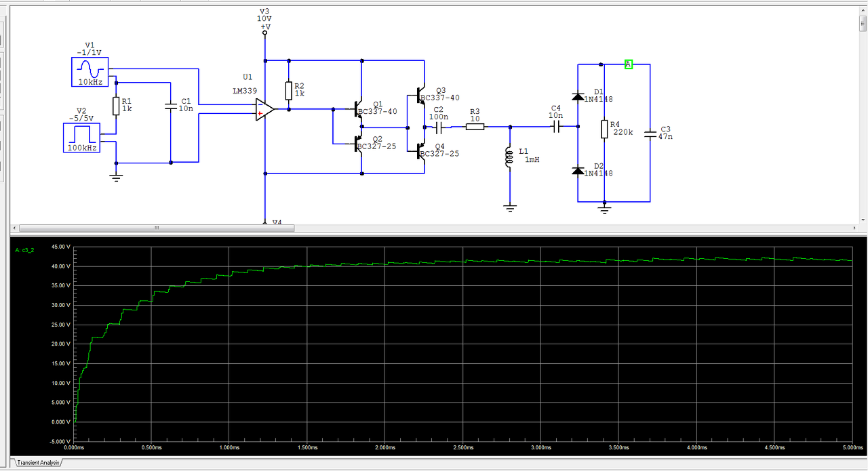Image resolution: width=868 pixels, height=471 pixels.
Task: Select the L1 1mH inductor coil
Action: (x=510, y=158)
